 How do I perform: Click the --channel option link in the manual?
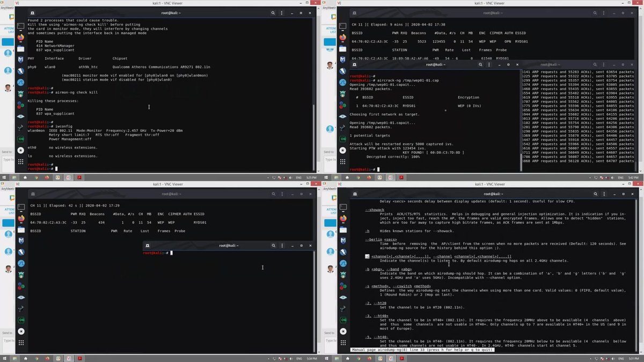(442, 256)
